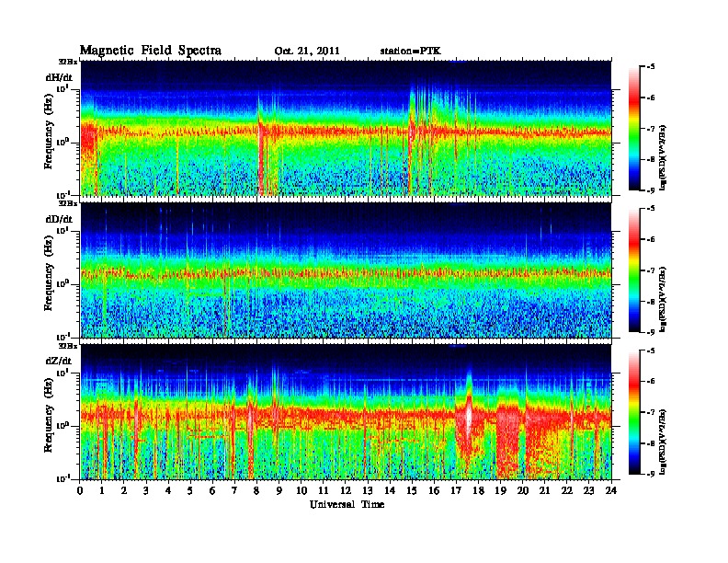Select the "dZ/dt" panel label

click(59, 361)
